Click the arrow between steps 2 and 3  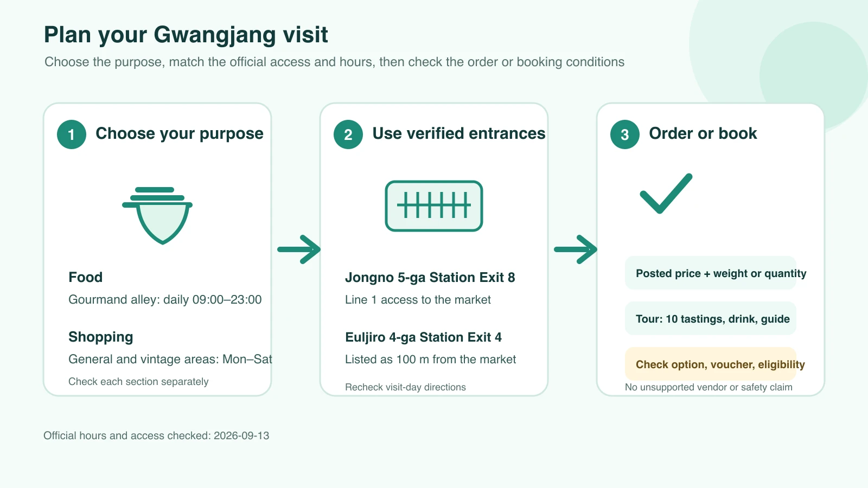coord(576,249)
